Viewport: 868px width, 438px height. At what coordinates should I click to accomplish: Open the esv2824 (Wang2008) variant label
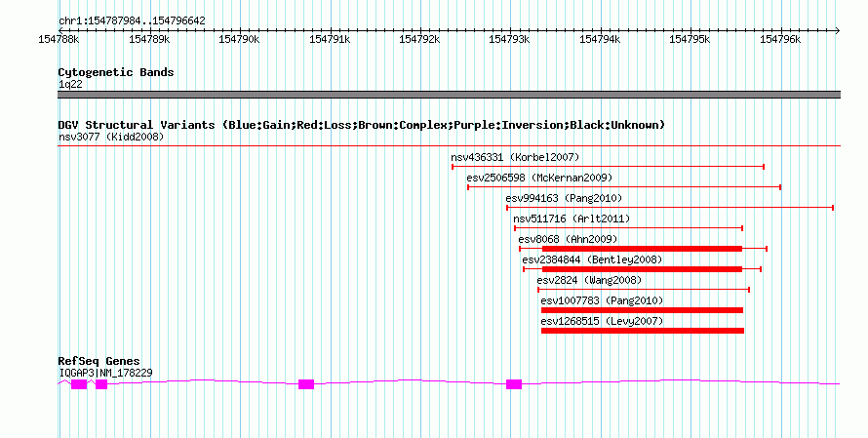[589, 280]
